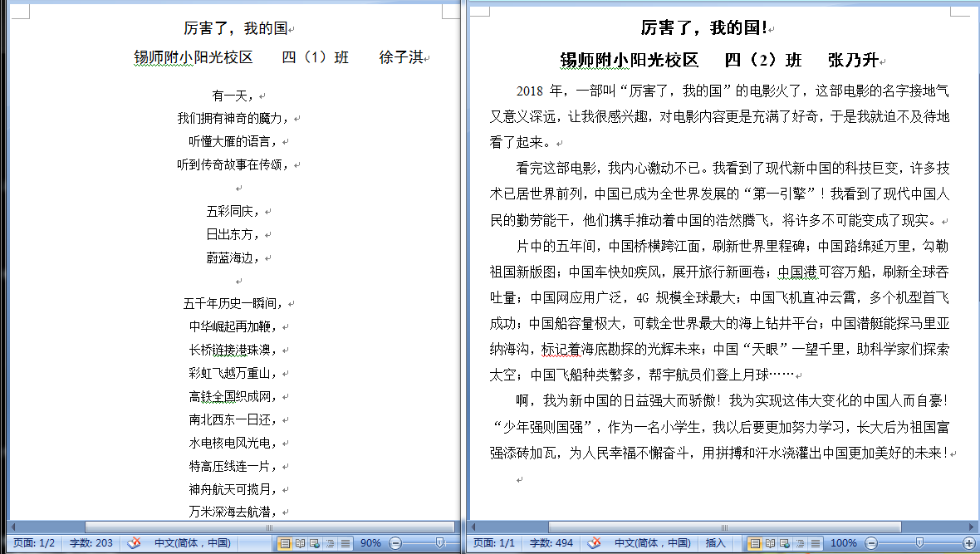The height and width of the screenshot is (554, 980).
Task: Click scroll-left arrow in left window scrollbar
Action: click(x=13, y=527)
